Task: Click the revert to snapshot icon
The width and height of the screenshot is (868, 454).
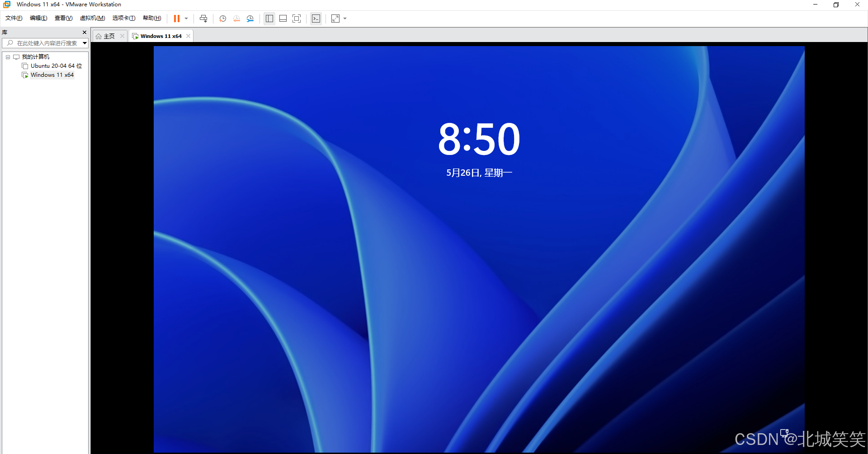Action: pyautogui.click(x=236, y=19)
